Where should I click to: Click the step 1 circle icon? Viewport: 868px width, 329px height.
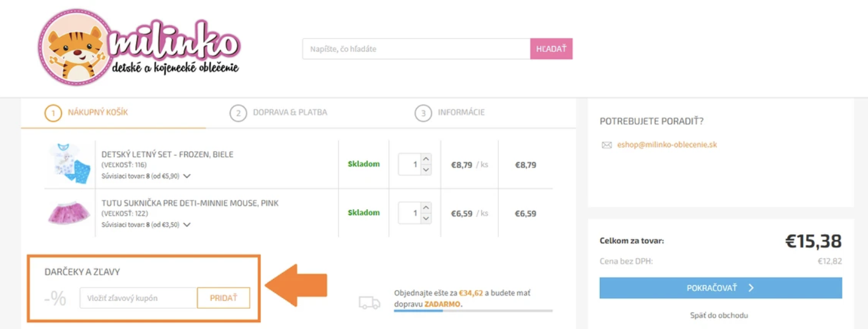pyautogui.click(x=53, y=113)
